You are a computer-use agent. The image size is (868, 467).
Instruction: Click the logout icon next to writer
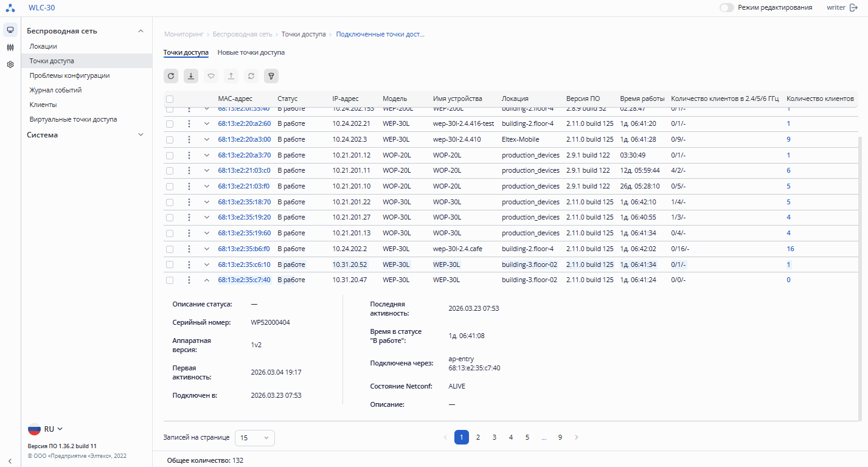click(853, 7)
